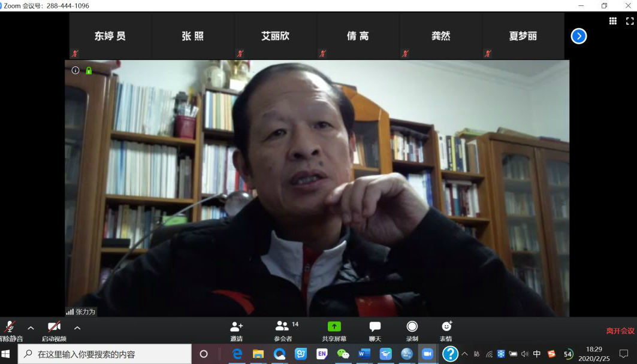Expand hidden tray icons with the up arrow

point(465,353)
